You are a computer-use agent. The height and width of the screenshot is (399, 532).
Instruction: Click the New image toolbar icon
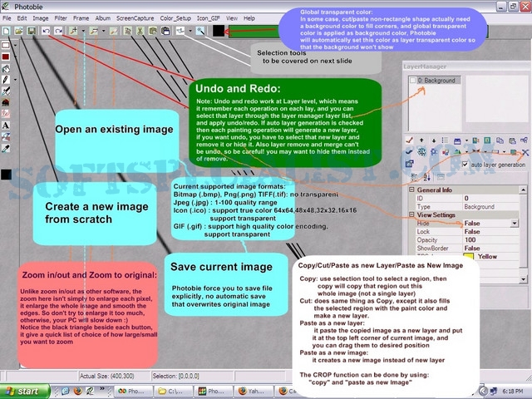[x=6, y=31]
